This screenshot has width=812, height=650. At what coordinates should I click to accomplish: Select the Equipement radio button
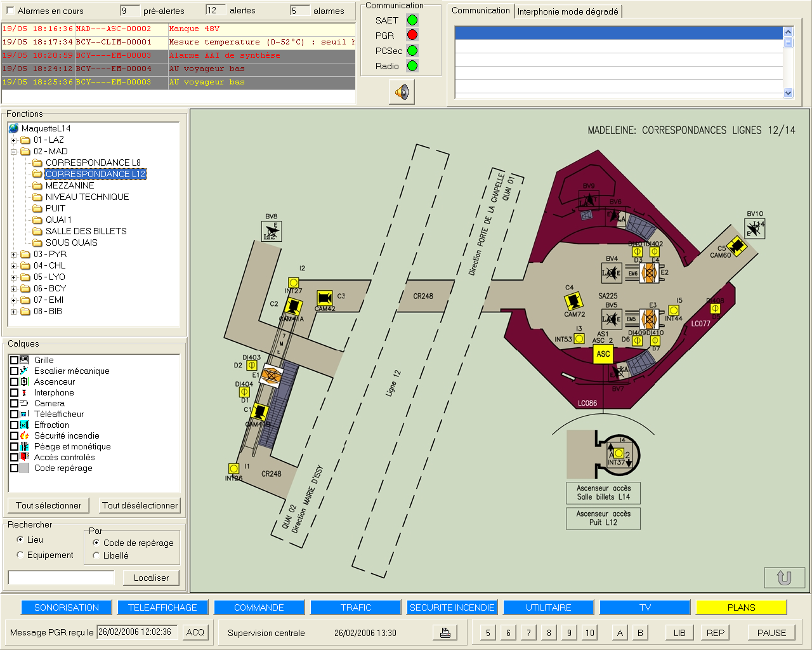20,555
